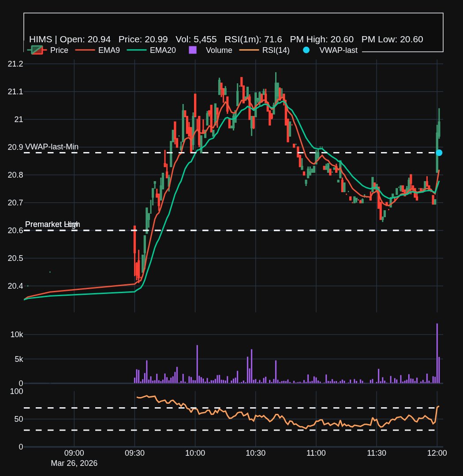Click the Mar 26, 2026 date label
Screen dimensions: 463x476
click(74, 463)
